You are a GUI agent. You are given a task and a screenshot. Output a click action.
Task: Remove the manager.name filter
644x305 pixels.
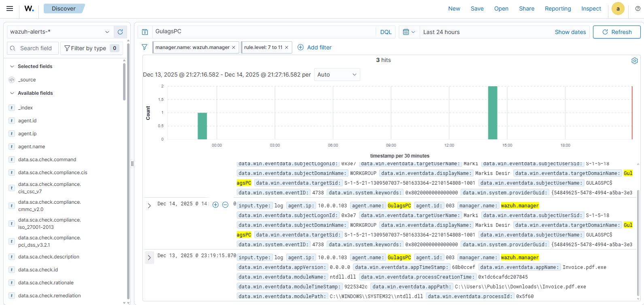pos(234,47)
